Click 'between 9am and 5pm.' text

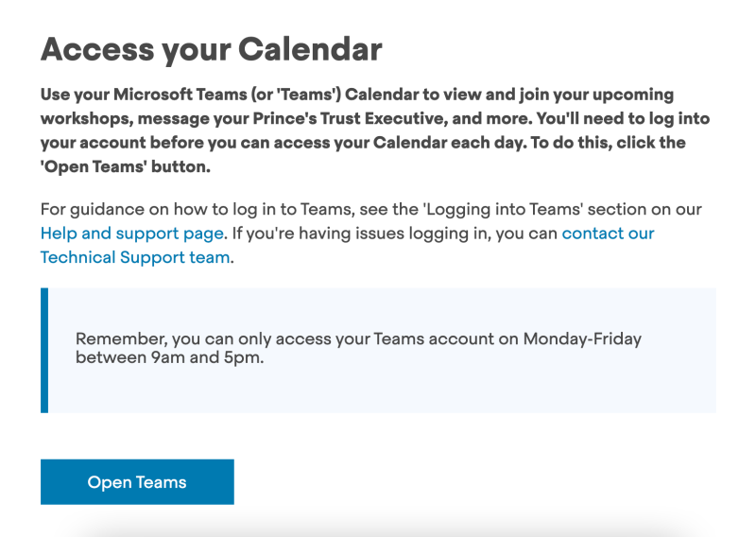coord(170,357)
